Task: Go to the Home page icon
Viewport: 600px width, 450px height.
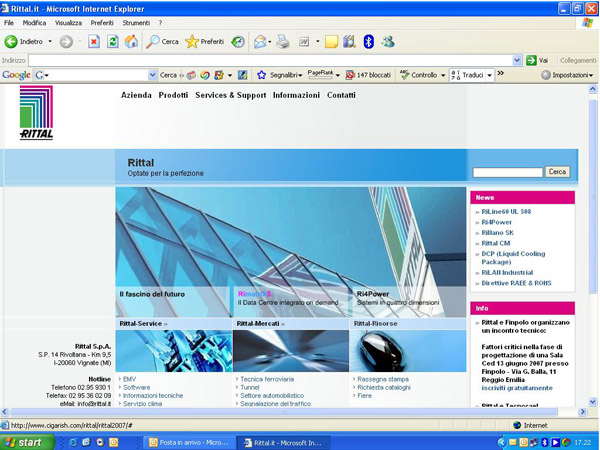Action: click(131, 41)
